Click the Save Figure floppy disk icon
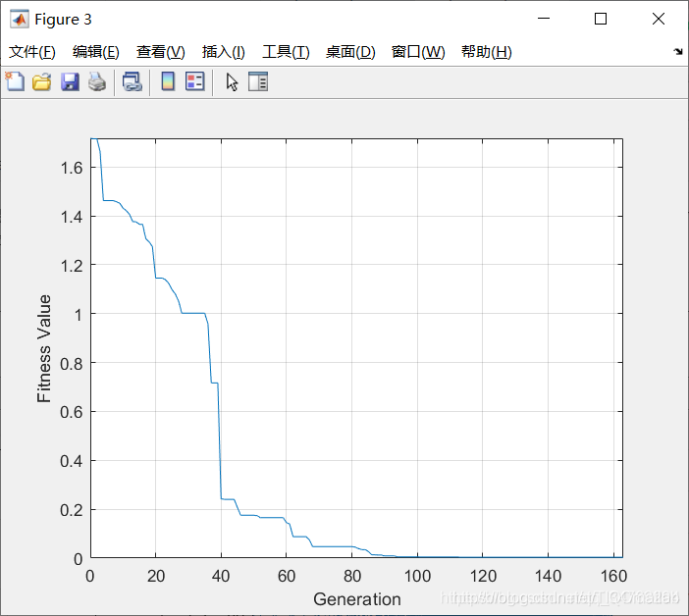The height and width of the screenshot is (616, 689). pyautogui.click(x=70, y=81)
